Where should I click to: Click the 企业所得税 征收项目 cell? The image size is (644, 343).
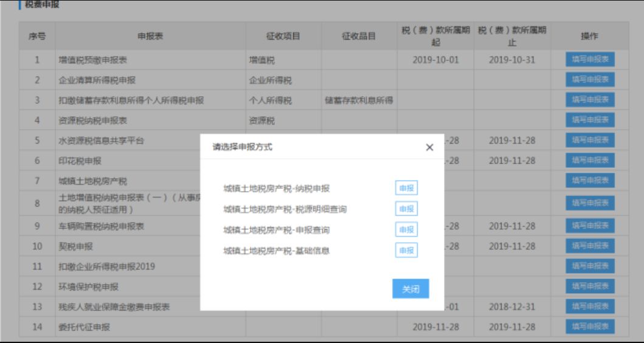click(x=284, y=80)
